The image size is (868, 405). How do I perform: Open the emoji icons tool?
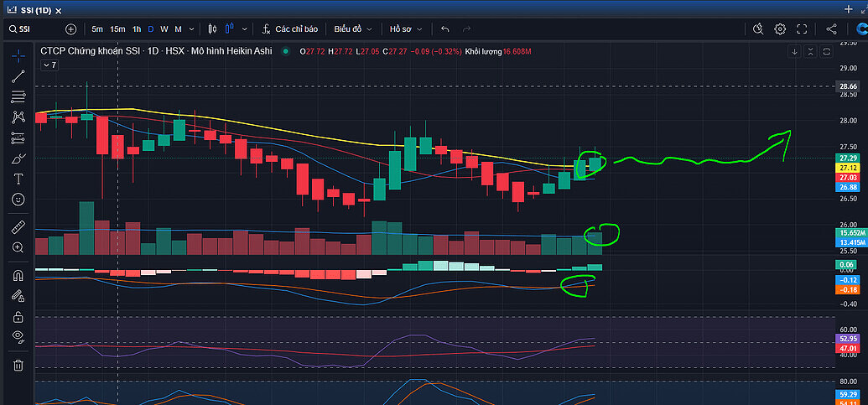pyautogui.click(x=18, y=200)
